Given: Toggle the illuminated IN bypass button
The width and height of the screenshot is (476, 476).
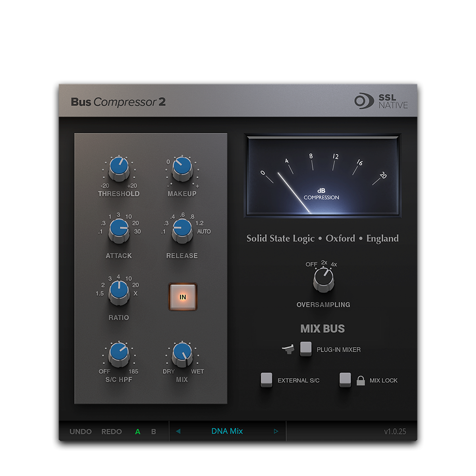Looking at the screenshot, I should 183,297.
